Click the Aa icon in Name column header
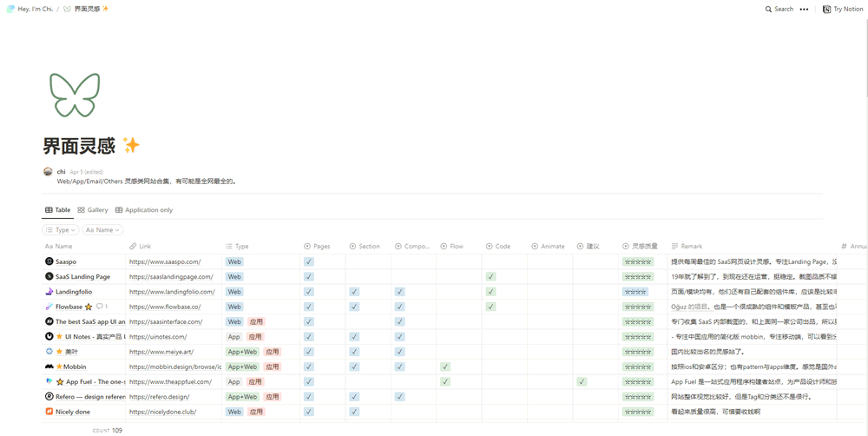Image resolution: width=868 pixels, height=436 pixels. click(x=49, y=247)
